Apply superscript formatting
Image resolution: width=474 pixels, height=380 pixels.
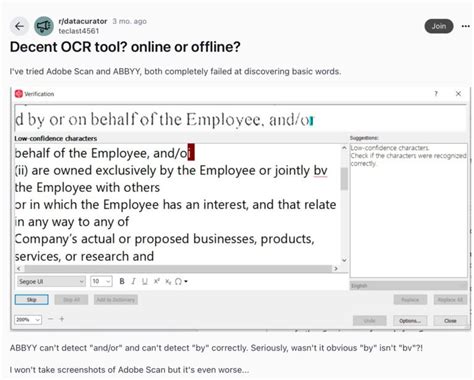156,282
